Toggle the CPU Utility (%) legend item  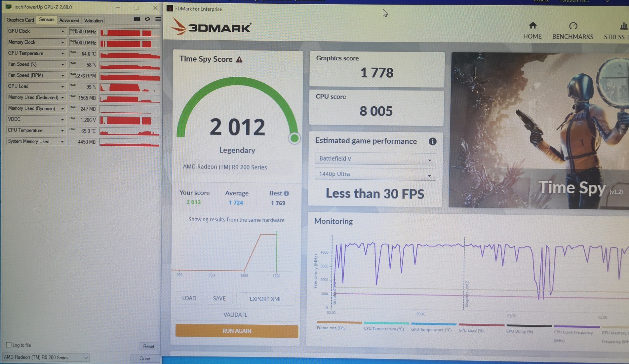[x=529, y=328]
